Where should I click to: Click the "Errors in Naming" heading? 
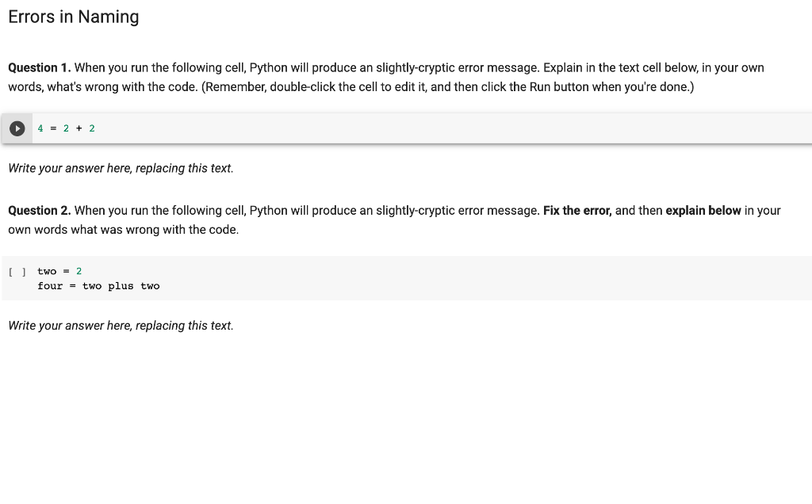[73, 17]
